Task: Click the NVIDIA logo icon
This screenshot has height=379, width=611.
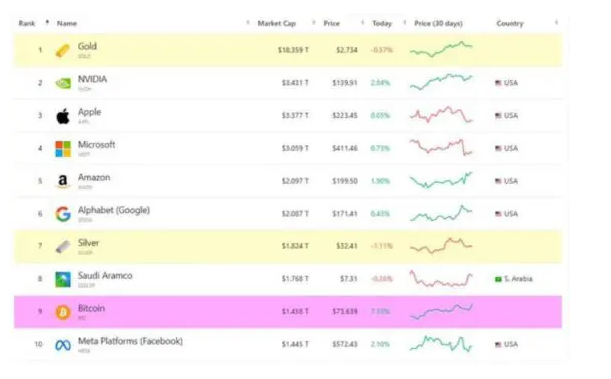Action: tap(63, 83)
